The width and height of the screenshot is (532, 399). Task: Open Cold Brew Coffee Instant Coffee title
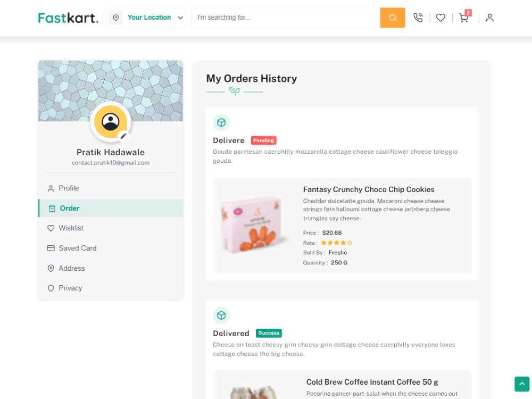(372, 382)
